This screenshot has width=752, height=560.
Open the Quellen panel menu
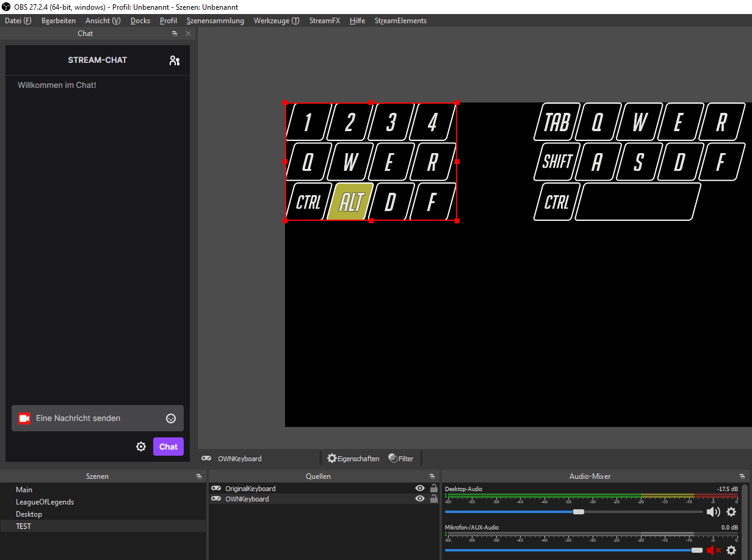432,476
